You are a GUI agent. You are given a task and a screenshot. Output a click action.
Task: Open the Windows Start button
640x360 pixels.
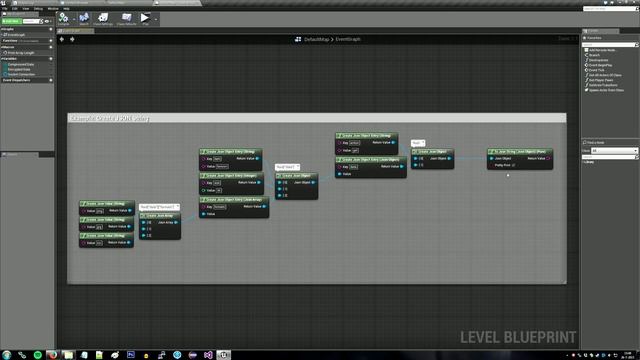(x=7, y=355)
